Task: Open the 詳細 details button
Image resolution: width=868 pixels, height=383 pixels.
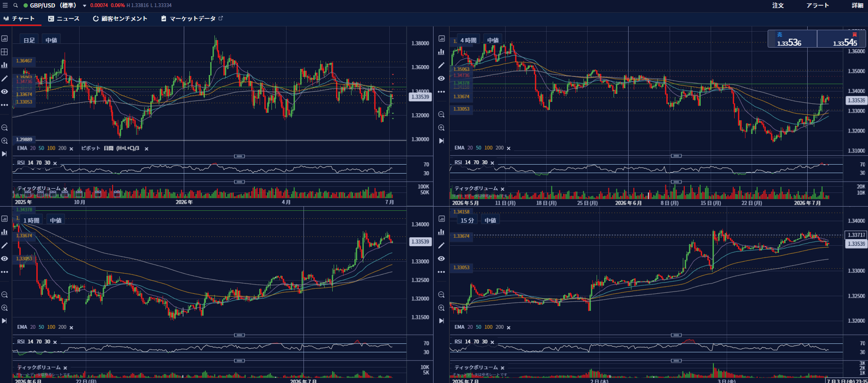Action: tap(858, 6)
